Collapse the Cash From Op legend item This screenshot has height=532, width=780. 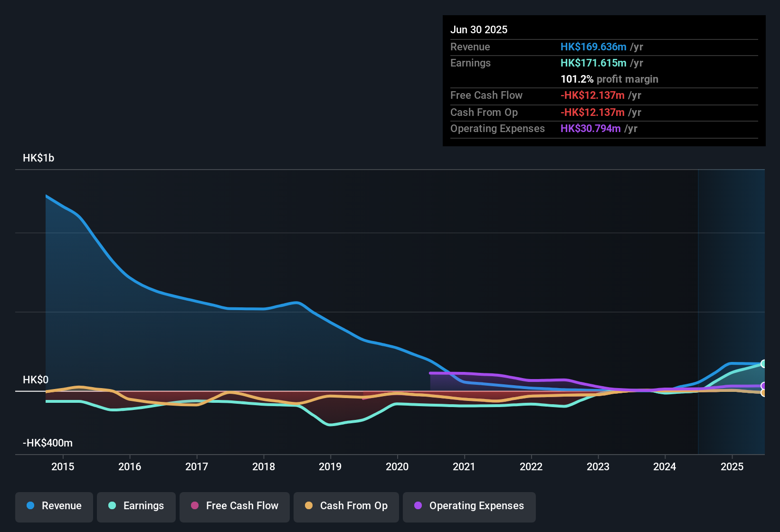(x=346, y=506)
